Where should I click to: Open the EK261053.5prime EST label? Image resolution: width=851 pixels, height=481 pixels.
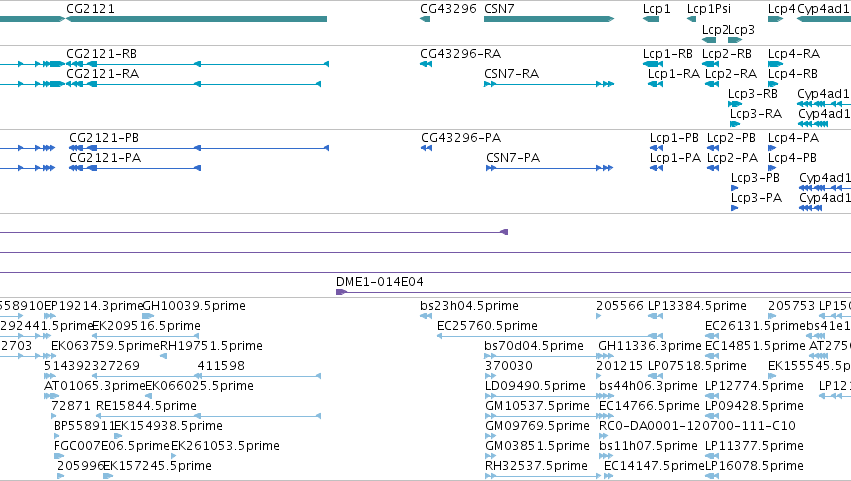(225, 446)
